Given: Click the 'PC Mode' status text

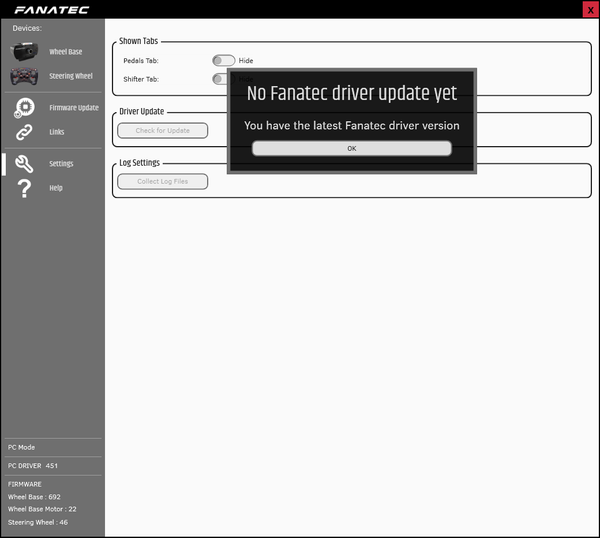Looking at the screenshot, I should 21,447.
